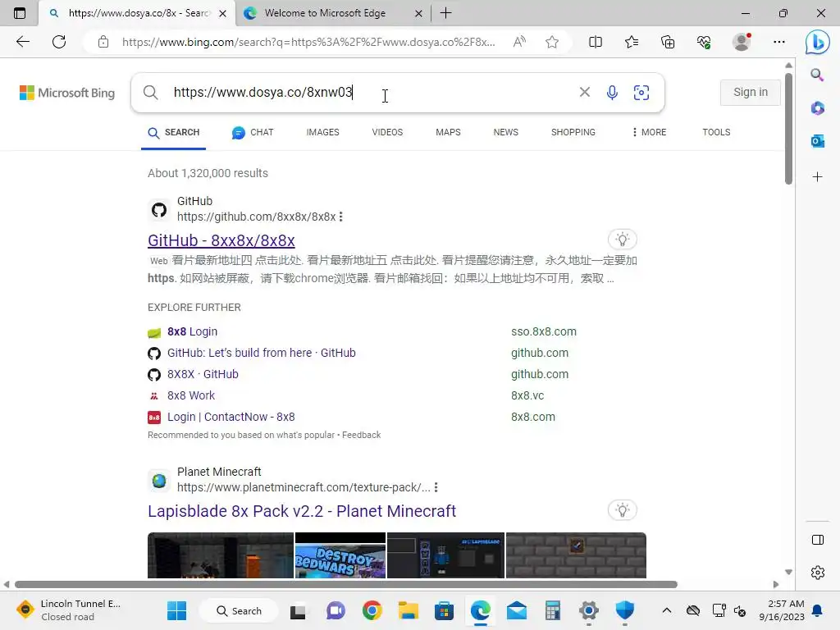Open Read aloud in address bar
This screenshot has height=630, width=840.
click(519, 42)
